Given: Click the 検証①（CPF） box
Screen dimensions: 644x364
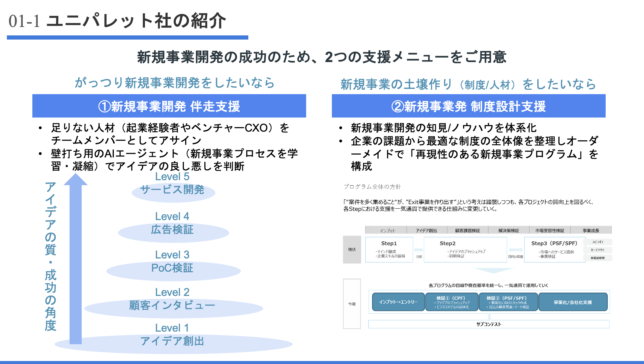Looking at the screenshot, I should [x=452, y=302].
